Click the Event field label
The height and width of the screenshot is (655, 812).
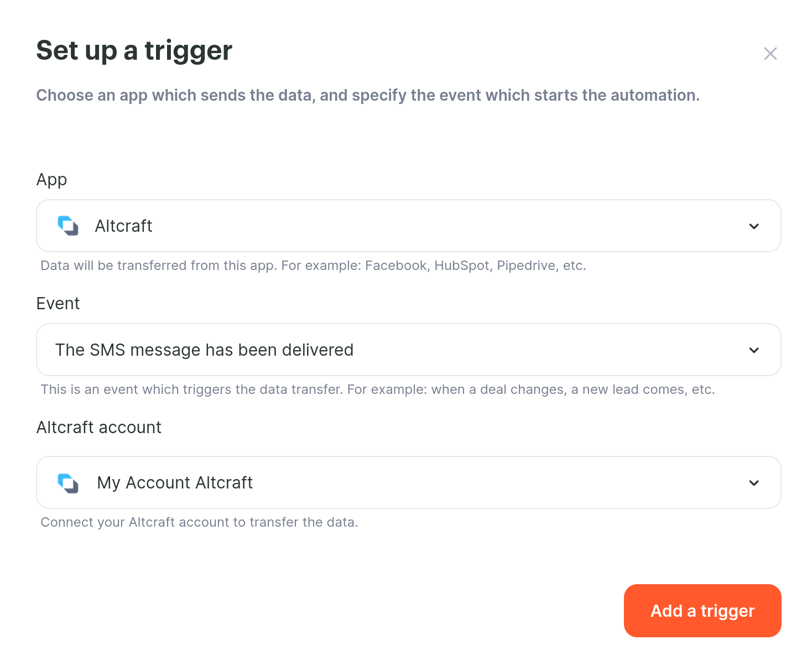(x=58, y=303)
